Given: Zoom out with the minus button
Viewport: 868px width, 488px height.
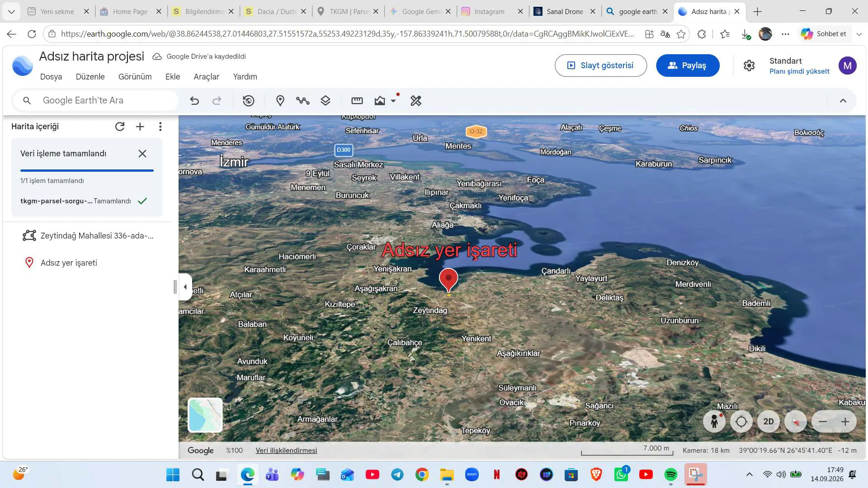Looking at the screenshot, I should [x=823, y=422].
